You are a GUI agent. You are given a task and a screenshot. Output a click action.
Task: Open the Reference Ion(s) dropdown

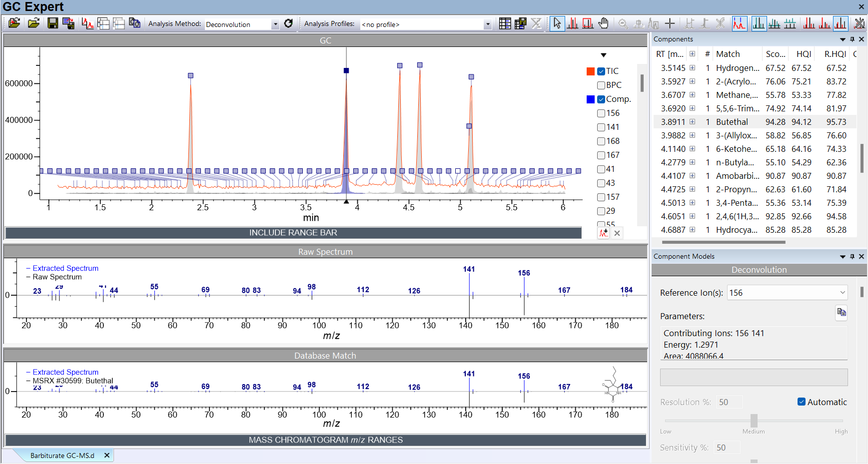coord(843,293)
